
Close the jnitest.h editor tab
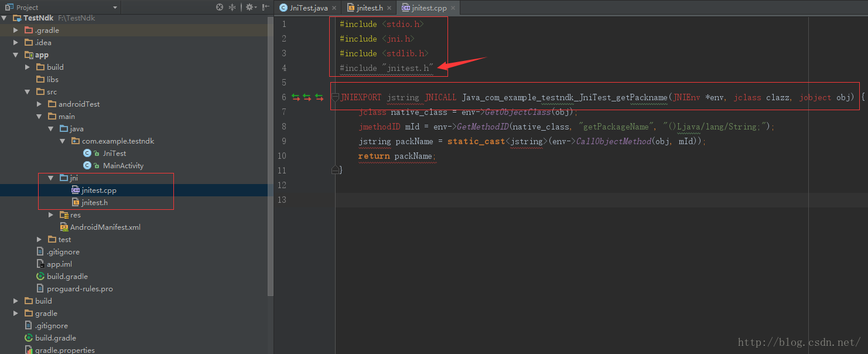pos(389,8)
